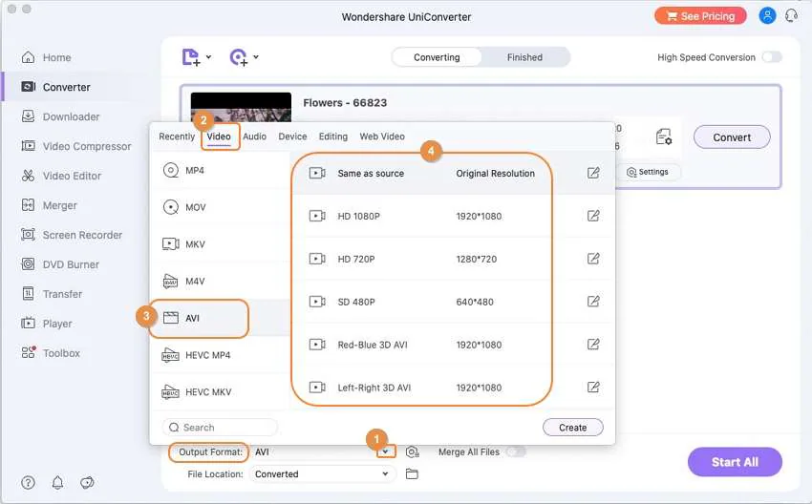Click the Convert button
812x504 pixels.
click(x=732, y=137)
